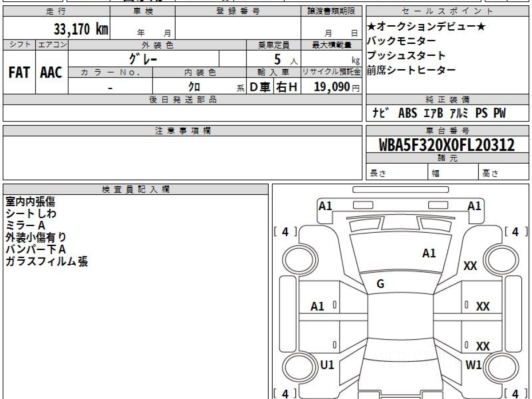
Task: Select the セールスポイント header
Action: tap(447, 12)
